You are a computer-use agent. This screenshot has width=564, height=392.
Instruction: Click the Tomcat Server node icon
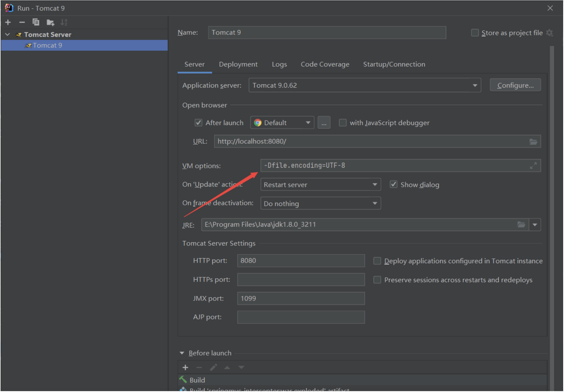18,35
